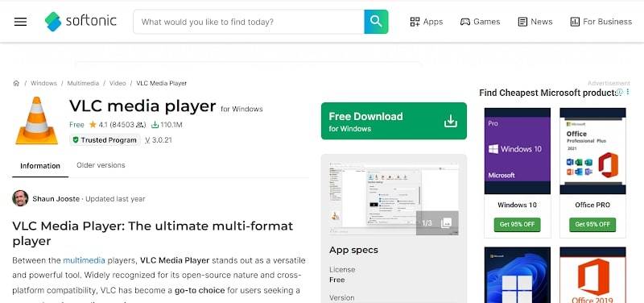Open the News menu
The image size is (644, 303).
coord(535,22)
